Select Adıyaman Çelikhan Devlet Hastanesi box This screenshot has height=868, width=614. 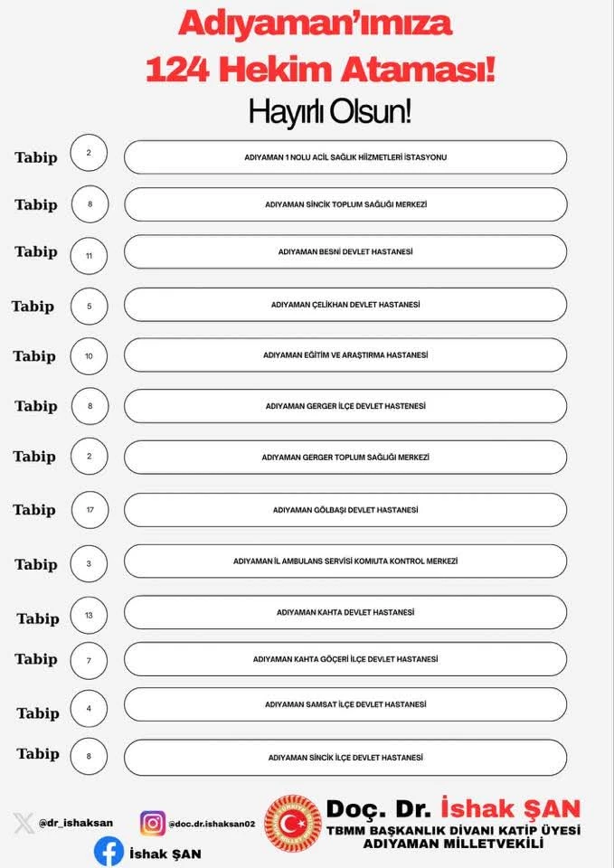[x=345, y=305]
